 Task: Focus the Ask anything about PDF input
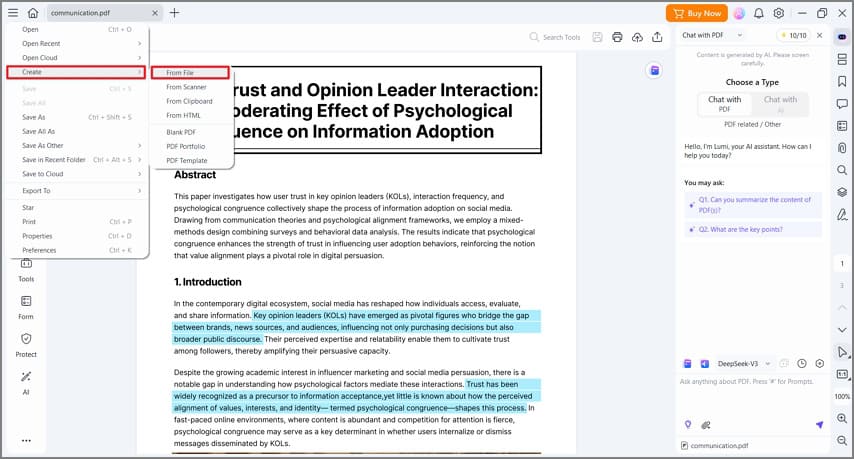(x=754, y=395)
